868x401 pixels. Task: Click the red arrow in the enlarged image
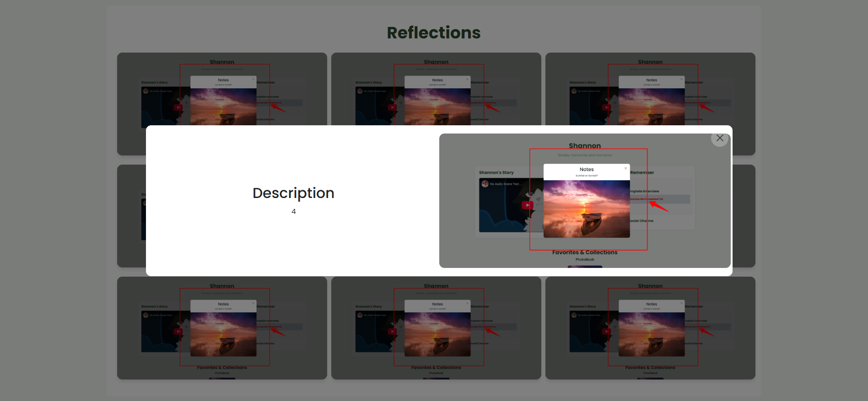coord(658,206)
